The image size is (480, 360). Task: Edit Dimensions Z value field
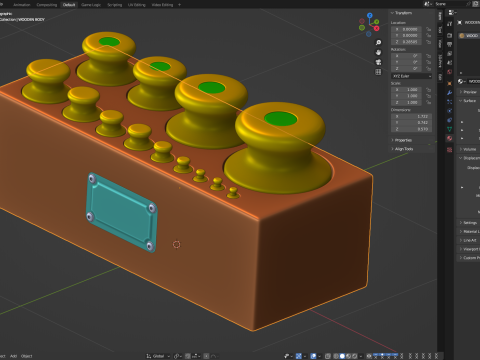pos(412,129)
